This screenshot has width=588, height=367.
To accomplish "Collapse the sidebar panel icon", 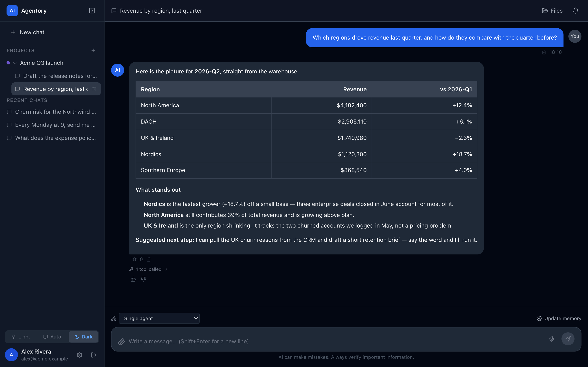I will pos(92,11).
